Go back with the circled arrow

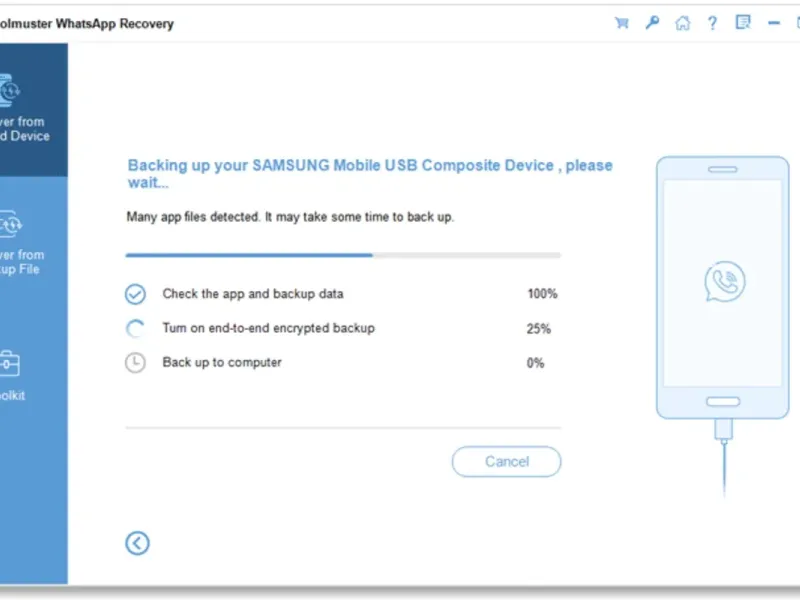point(137,543)
